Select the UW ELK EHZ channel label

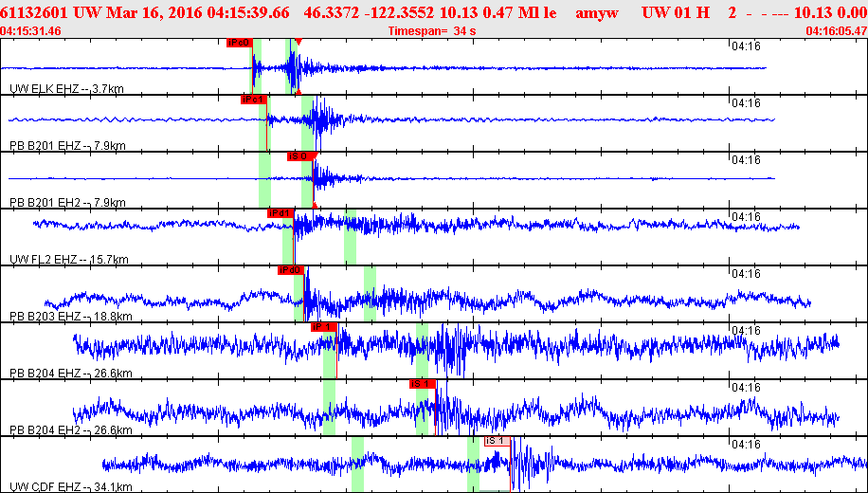65,89
